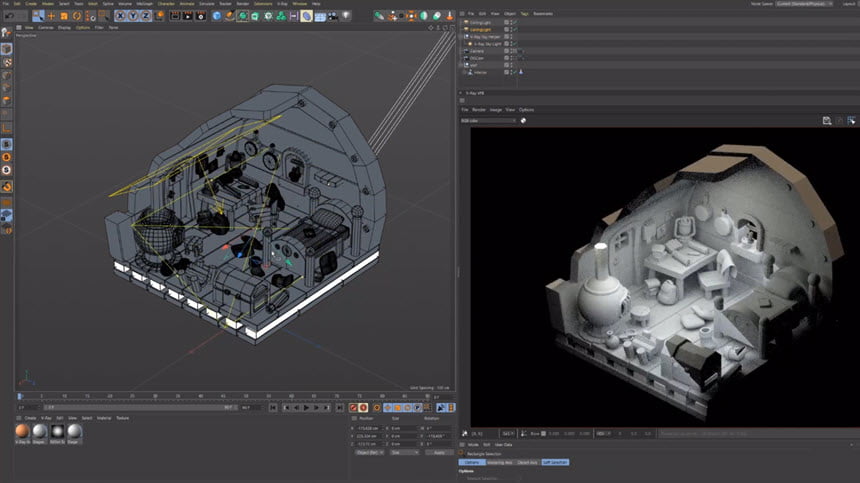
Task: Open the Window menu
Action: click(299, 3)
